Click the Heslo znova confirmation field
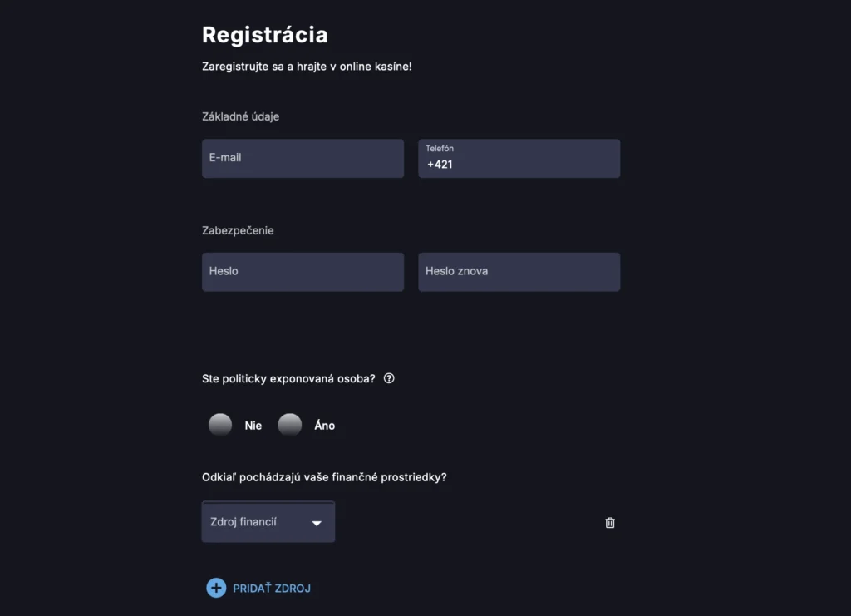Screen dimensions: 851x616 [x=519, y=271]
